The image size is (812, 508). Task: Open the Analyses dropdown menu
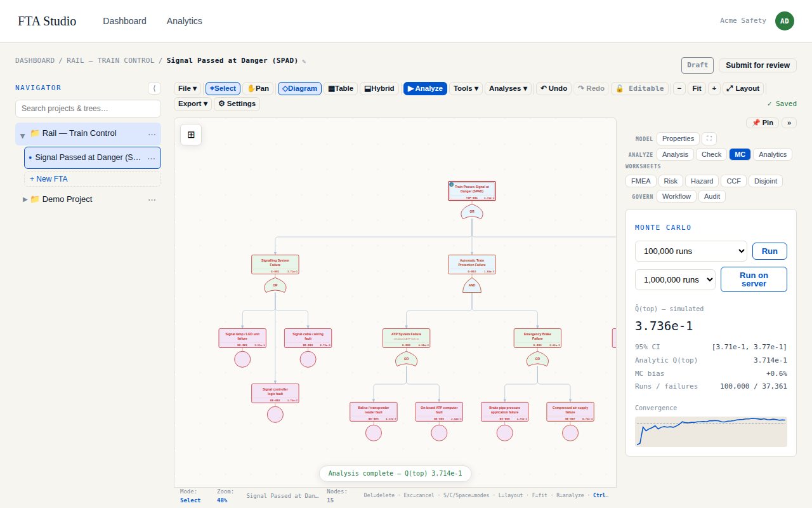(x=507, y=88)
